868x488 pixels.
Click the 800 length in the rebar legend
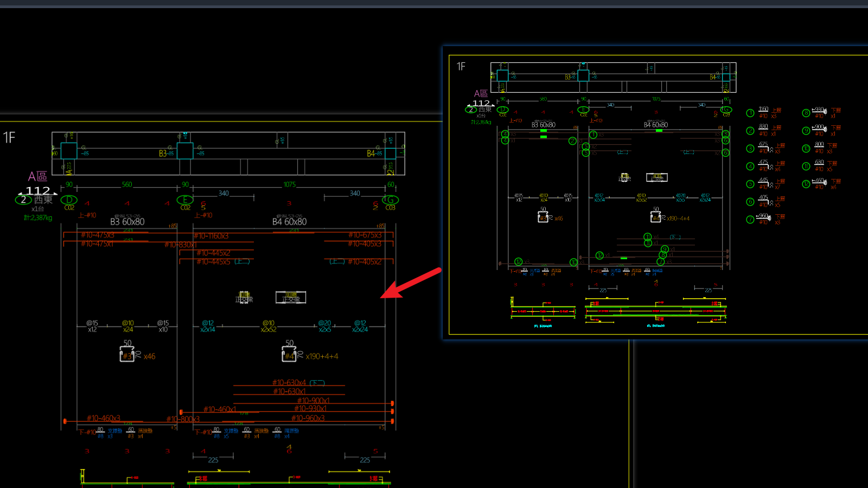pos(819,145)
